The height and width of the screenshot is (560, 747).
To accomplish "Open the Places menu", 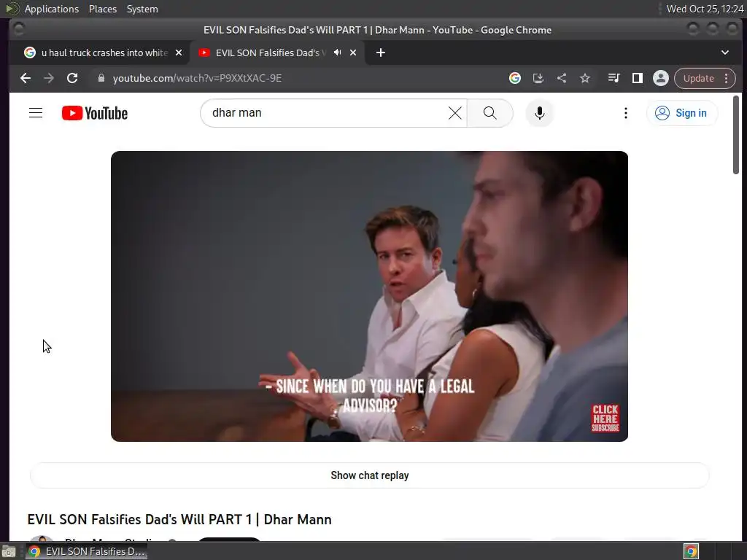I will [x=102, y=9].
